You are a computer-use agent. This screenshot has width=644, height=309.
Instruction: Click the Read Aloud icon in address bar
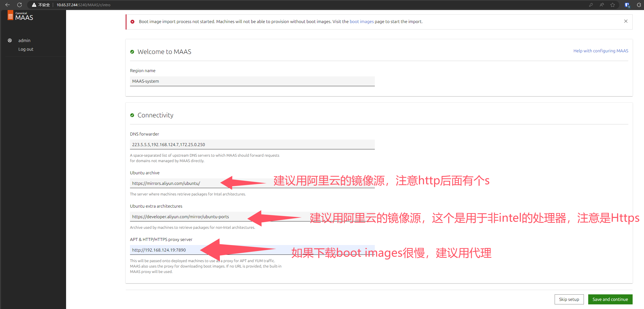602,5
